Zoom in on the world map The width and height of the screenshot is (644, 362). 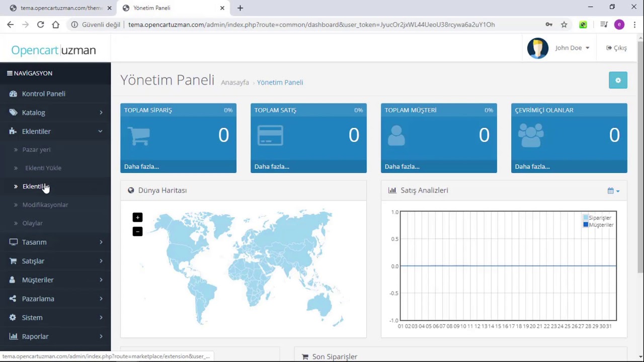click(x=137, y=217)
